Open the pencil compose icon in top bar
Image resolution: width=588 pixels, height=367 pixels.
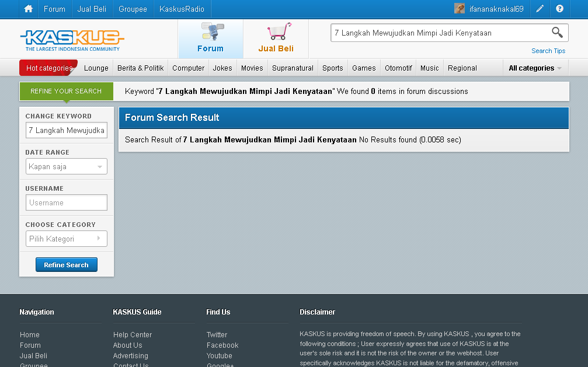540,9
